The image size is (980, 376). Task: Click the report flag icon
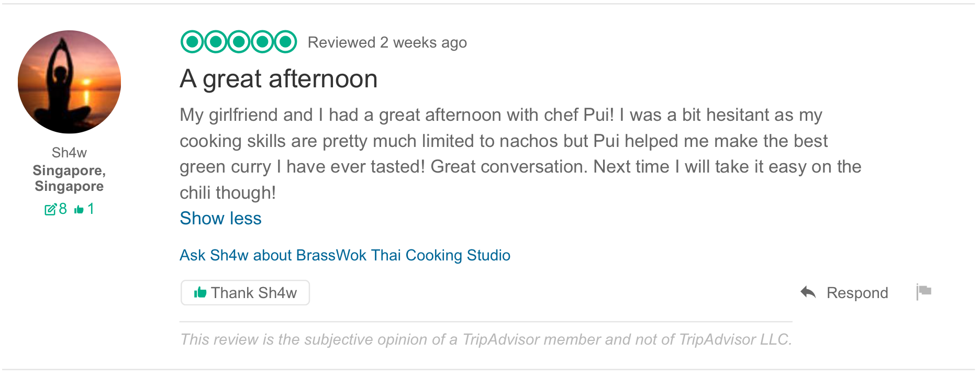pyautogui.click(x=924, y=292)
